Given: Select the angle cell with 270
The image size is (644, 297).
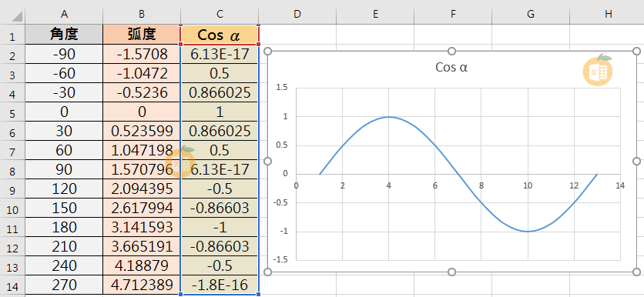Looking at the screenshot, I should point(64,285).
